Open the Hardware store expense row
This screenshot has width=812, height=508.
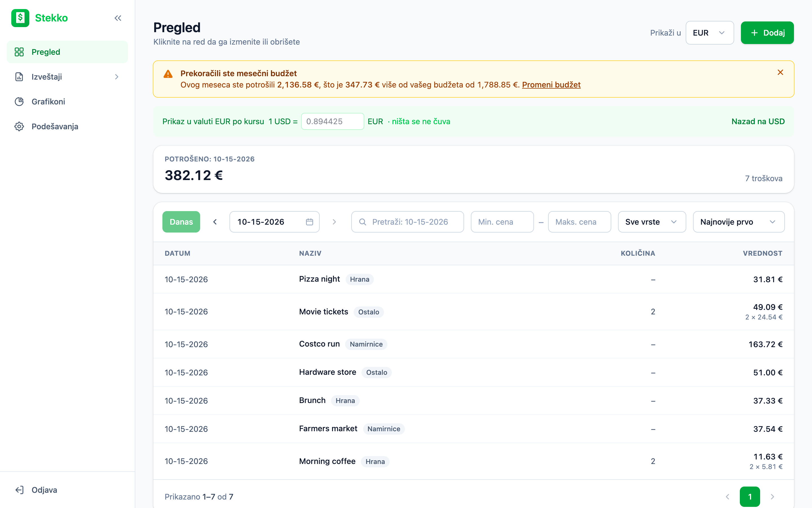473,372
